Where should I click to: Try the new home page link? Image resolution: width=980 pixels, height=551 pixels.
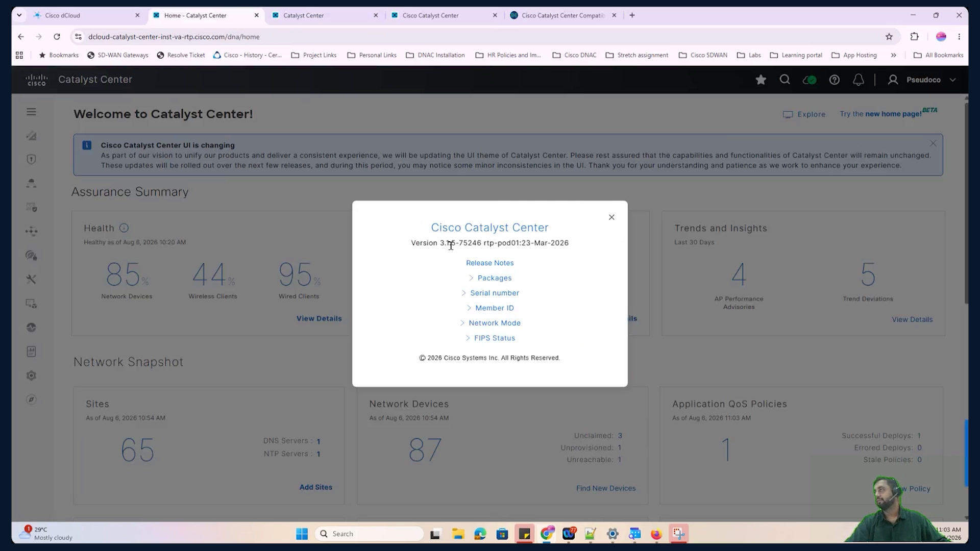[888, 113]
